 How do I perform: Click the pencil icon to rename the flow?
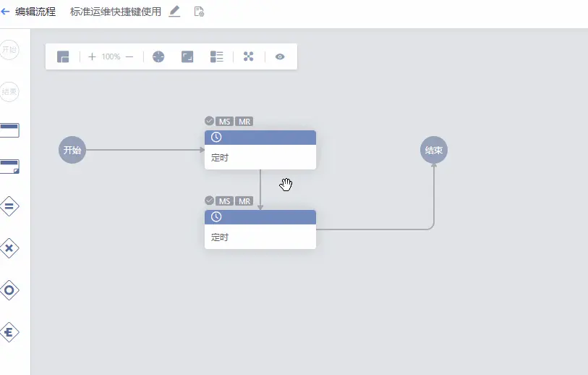tap(174, 12)
